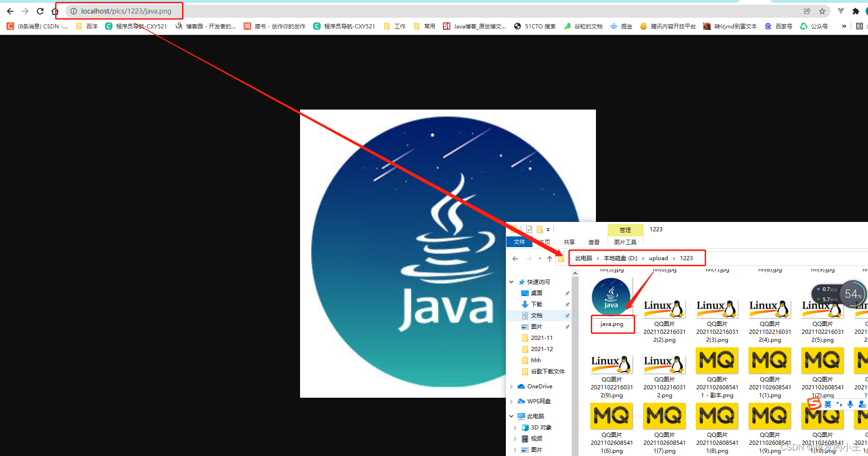The width and height of the screenshot is (868, 456).
Task: Open the browser home page
Action: pyautogui.click(x=55, y=11)
